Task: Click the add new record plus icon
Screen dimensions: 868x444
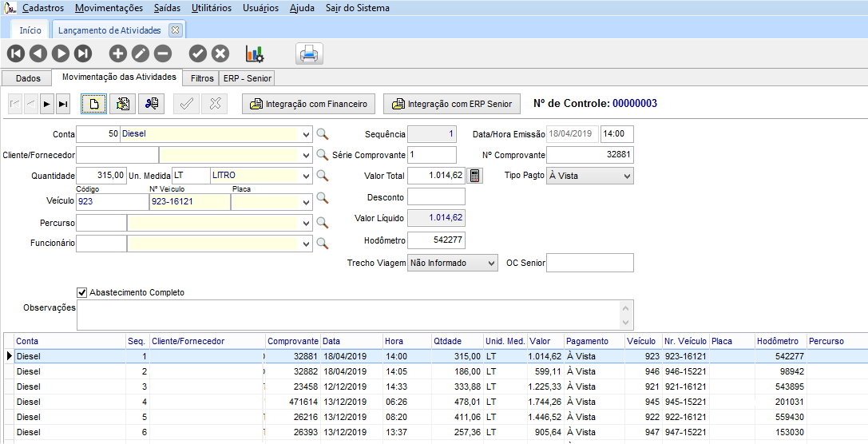Action: pos(117,54)
